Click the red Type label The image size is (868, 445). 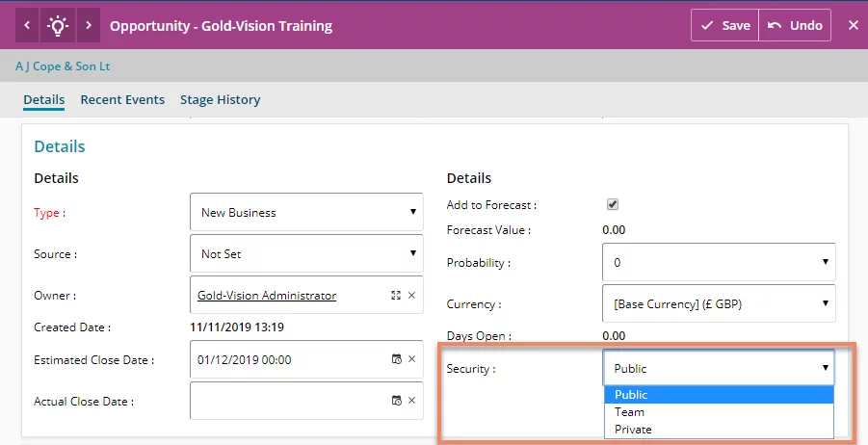point(49,213)
